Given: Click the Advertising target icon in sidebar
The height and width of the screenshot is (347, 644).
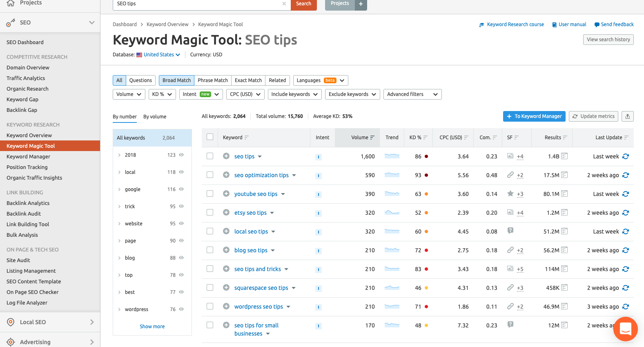Looking at the screenshot, I should (11, 342).
